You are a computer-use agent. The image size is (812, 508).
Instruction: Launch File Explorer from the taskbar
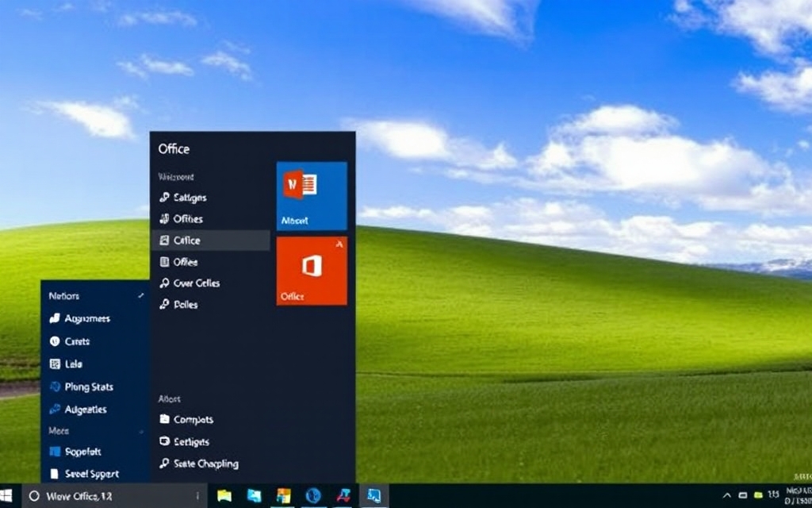224,496
